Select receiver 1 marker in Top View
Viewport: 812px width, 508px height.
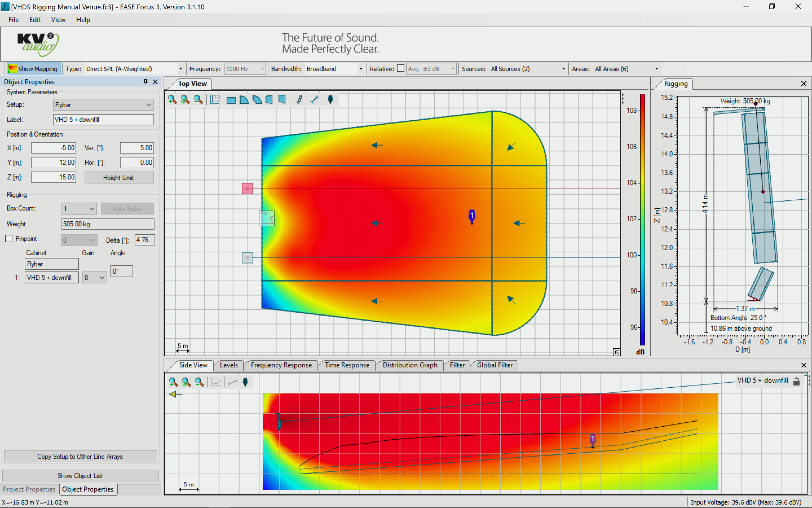[472, 216]
